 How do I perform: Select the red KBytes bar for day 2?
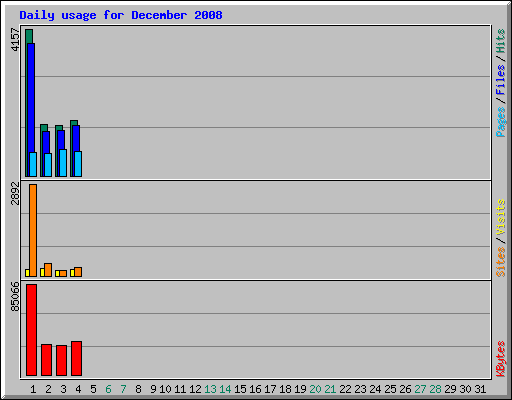click(x=46, y=360)
